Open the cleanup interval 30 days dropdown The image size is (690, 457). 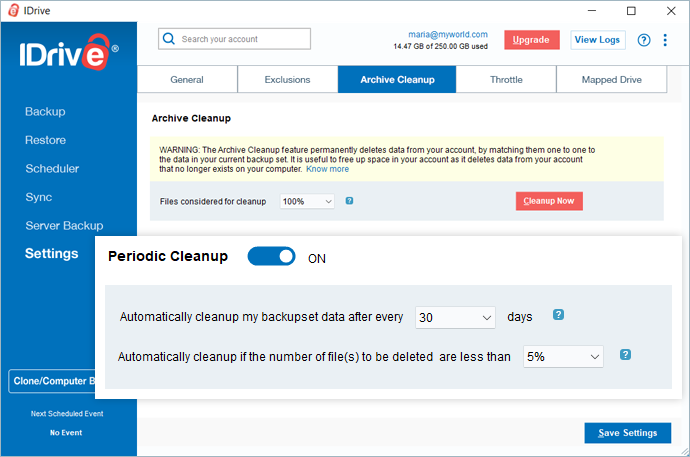[x=455, y=317]
